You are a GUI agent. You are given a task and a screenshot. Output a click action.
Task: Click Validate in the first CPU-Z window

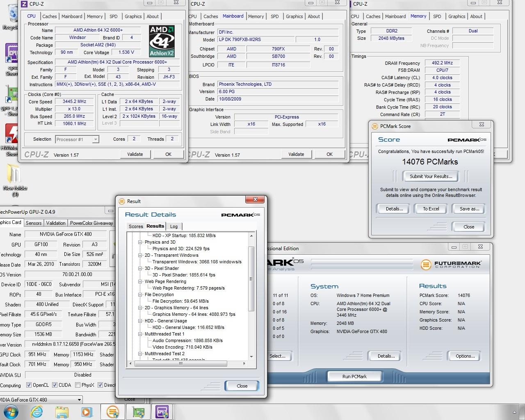click(x=135, y=154)
